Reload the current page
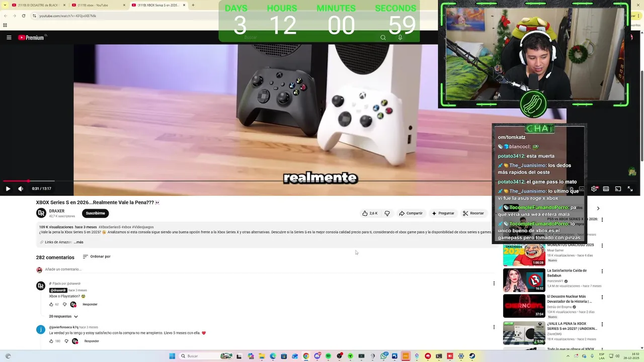 (x=24, y=16)
